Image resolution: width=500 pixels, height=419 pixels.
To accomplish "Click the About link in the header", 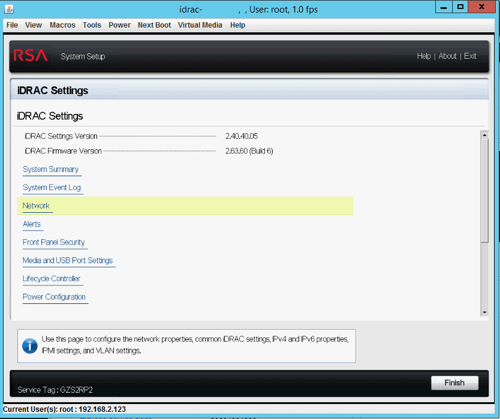I will [x=447, y=56].
